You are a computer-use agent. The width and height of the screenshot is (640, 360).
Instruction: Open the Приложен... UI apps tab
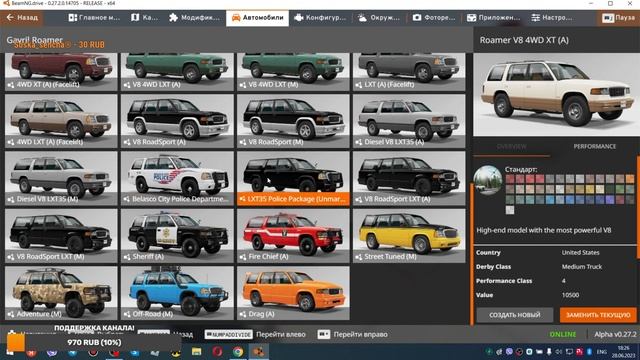point(494,18)
